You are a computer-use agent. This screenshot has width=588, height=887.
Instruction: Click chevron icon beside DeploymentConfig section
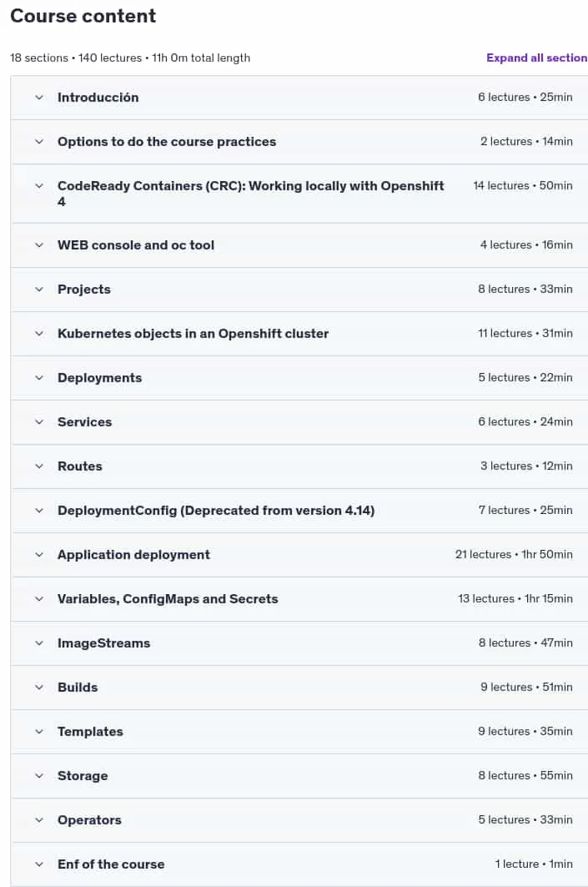coord(39,510)
